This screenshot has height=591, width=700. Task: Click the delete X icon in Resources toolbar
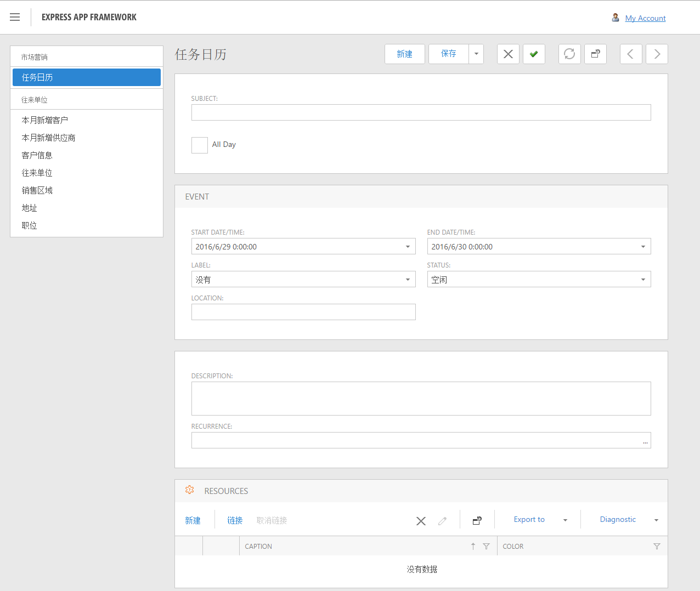tap(421, 521)
